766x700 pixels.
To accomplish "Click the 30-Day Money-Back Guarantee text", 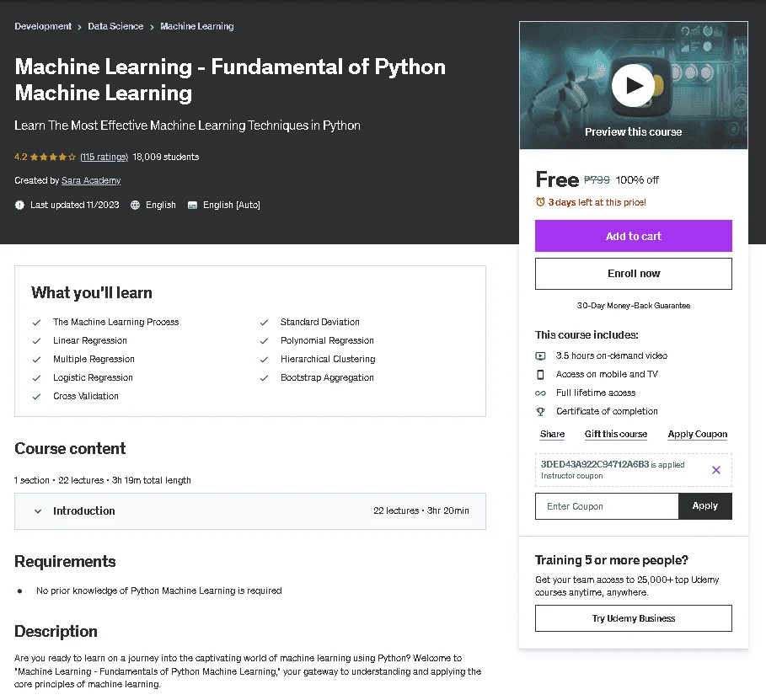I will tap(633, 306).
